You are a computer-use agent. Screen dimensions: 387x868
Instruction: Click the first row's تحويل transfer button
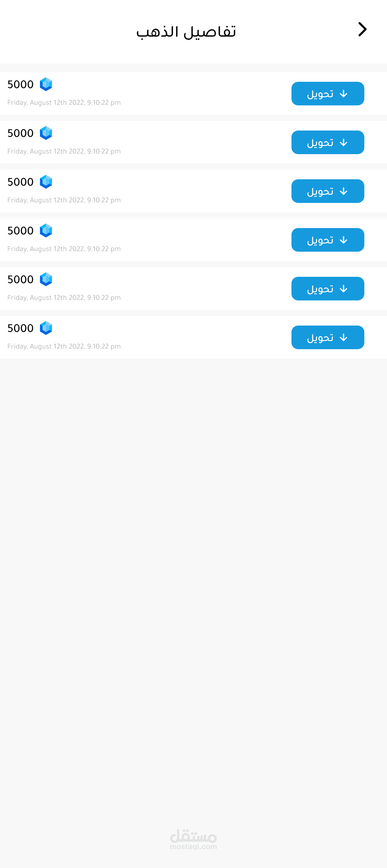[328, 94]
